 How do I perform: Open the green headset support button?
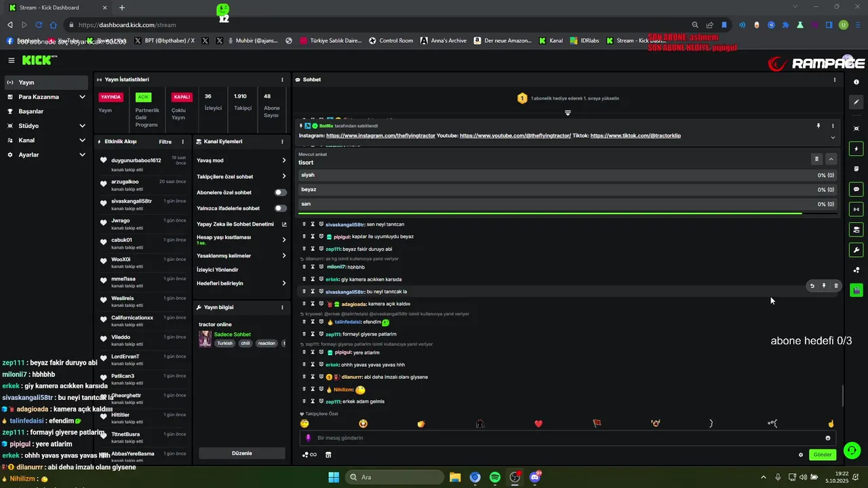[x=852, y=450]
